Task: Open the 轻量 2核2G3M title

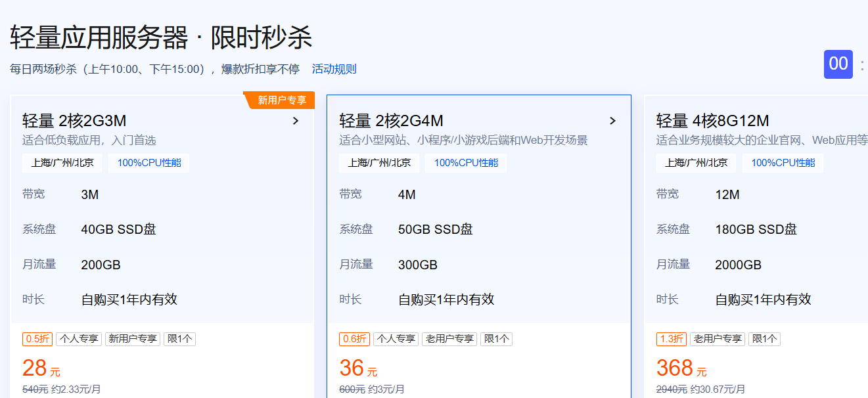Action: click(74, 121)
